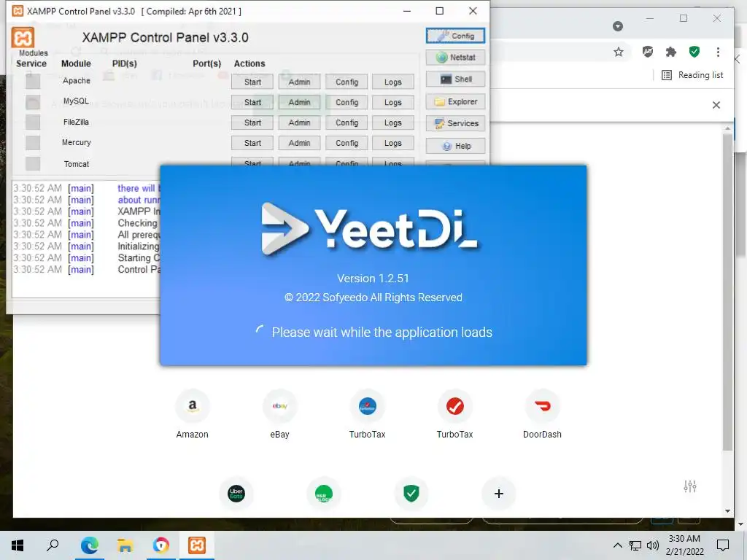Open Admin for FileZilla
The width and height of the screenshot is (747, 560).
coord(299,122)
